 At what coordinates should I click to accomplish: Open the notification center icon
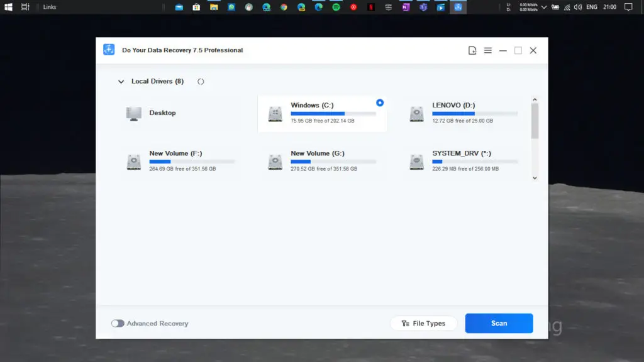[628, 7]
